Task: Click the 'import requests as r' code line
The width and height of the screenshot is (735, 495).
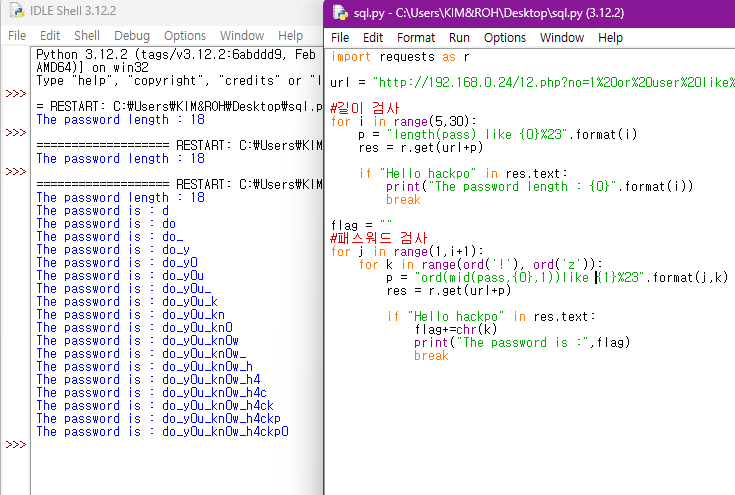Action: (x=400, y=57)
